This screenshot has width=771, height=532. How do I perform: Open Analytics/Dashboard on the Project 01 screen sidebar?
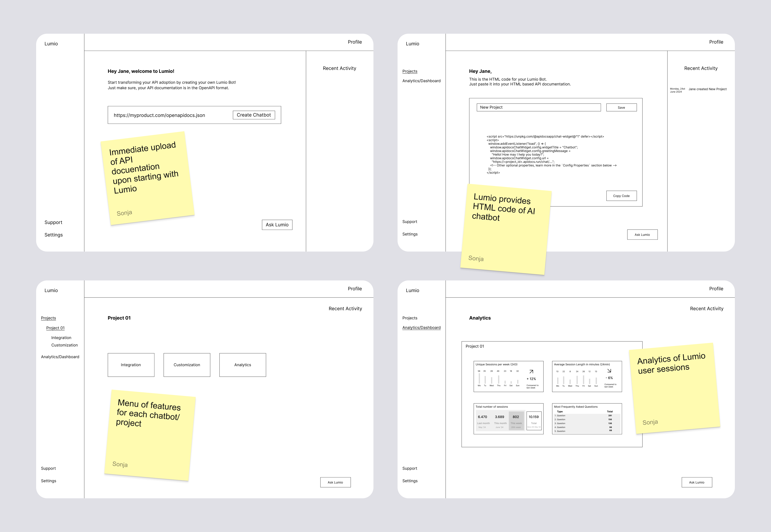click(x=60, y=357)
